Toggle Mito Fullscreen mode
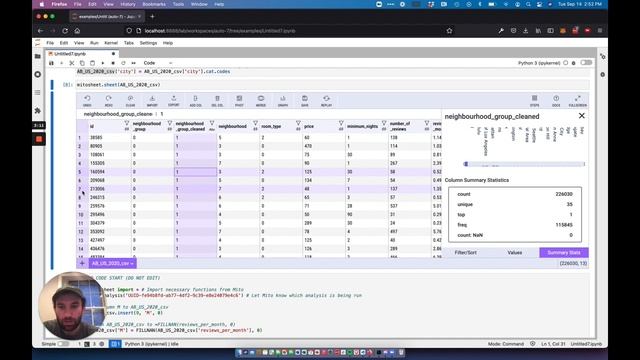The height and width of the screenshot is (360, 640). pos(578,100)
